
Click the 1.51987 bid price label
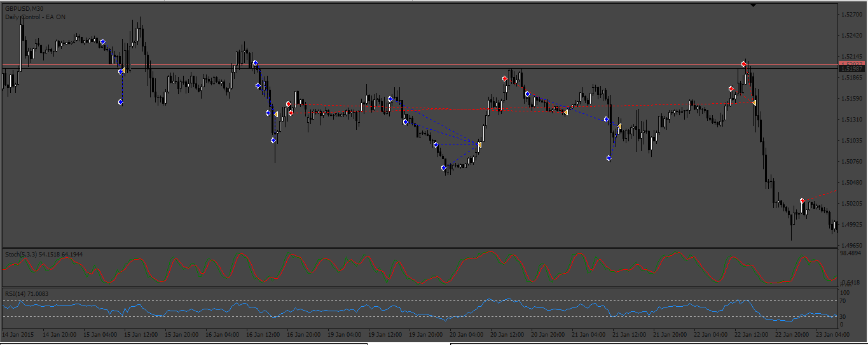[x=851, y=68]
